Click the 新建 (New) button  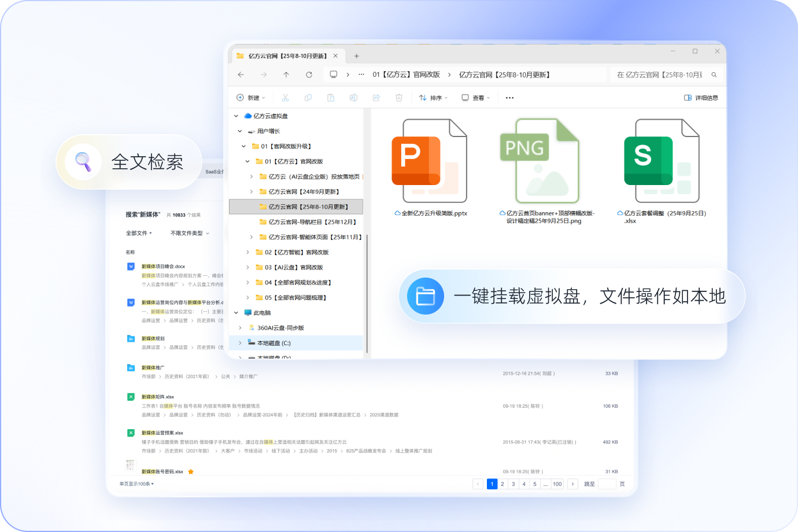(x=250, y=98)
